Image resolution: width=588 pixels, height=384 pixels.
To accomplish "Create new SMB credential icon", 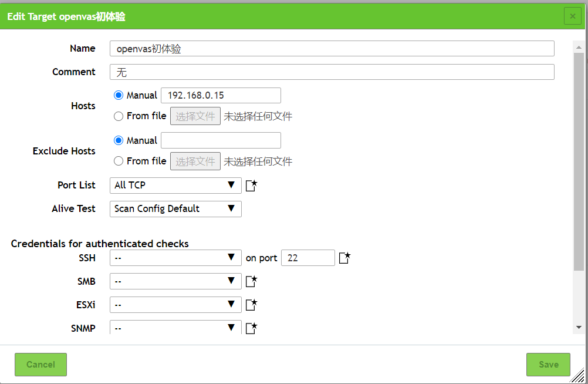I will (x=251, y=281).
